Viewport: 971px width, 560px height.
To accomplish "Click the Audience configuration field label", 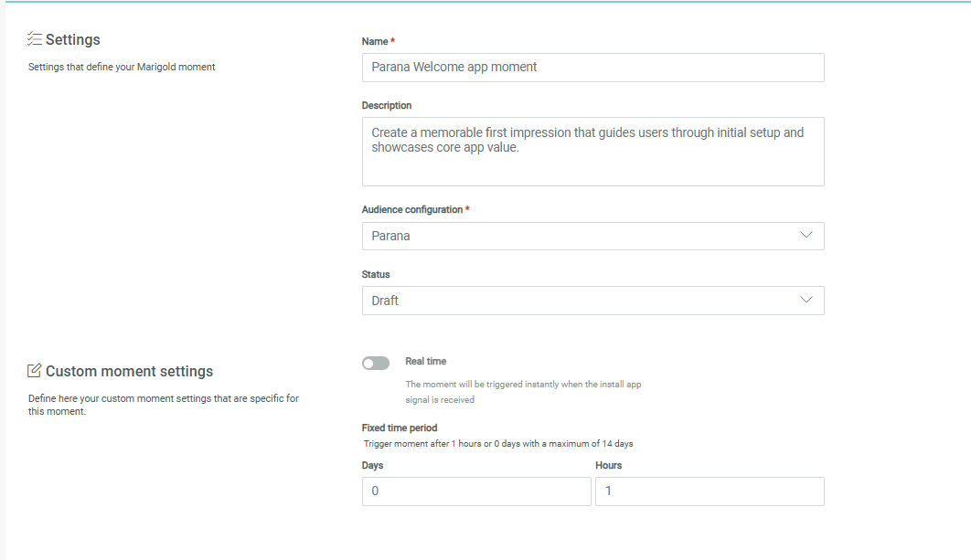I will 412,210.
